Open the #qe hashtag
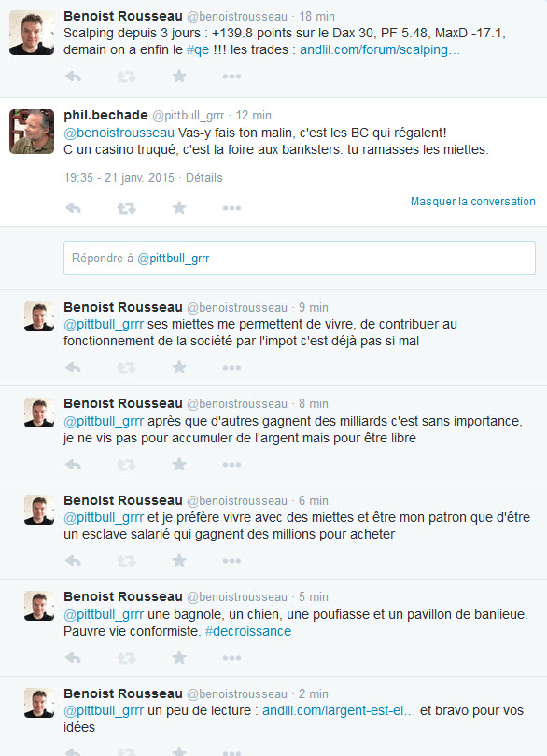The image size is (547, 756). (x=198, y=50)
